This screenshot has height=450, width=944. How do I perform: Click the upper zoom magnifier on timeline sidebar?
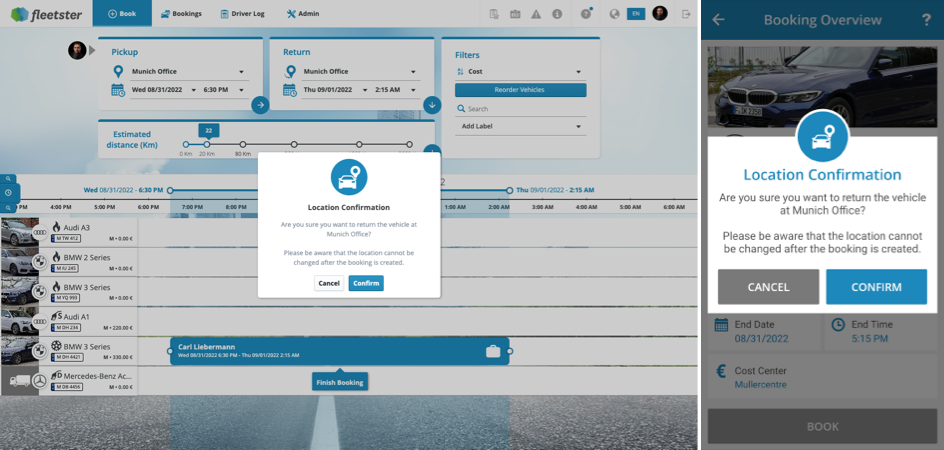point(8,180)
